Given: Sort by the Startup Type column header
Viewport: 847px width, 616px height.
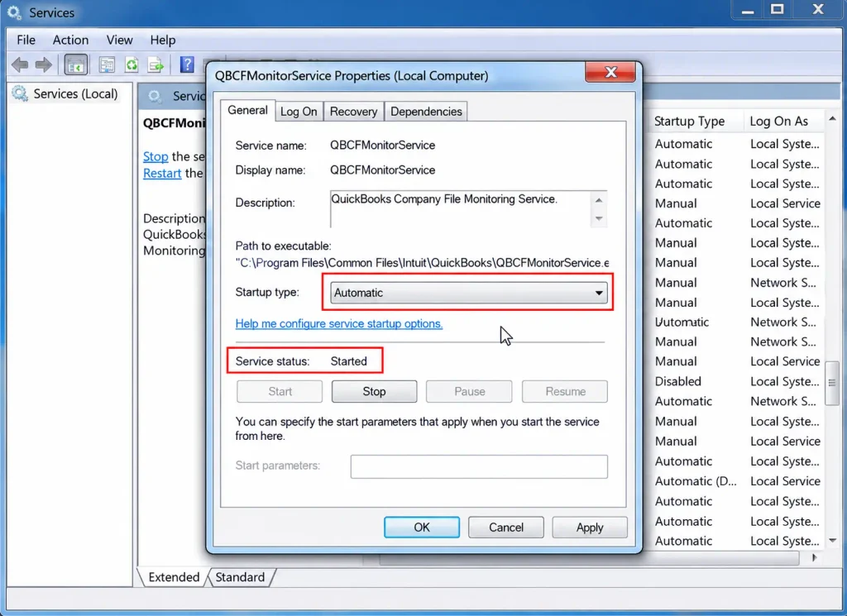Looking at the screenshot, I should pos(689,122).
